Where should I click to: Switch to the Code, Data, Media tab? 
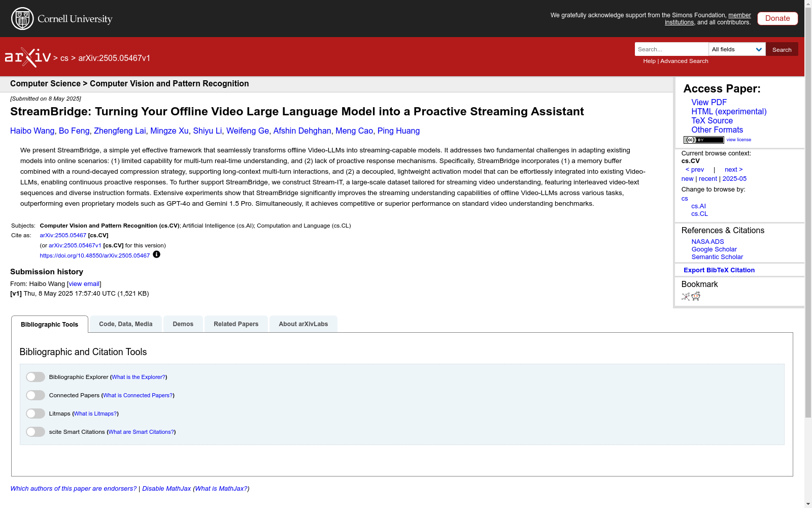click(126, 324)
